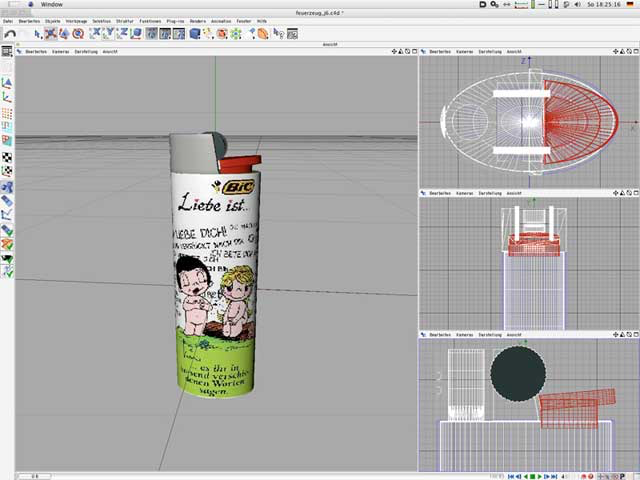This screenshot has height=480, width=640.
Task: Open the Kameras dropdown in the perspective viewport
Action: [61, 51]
